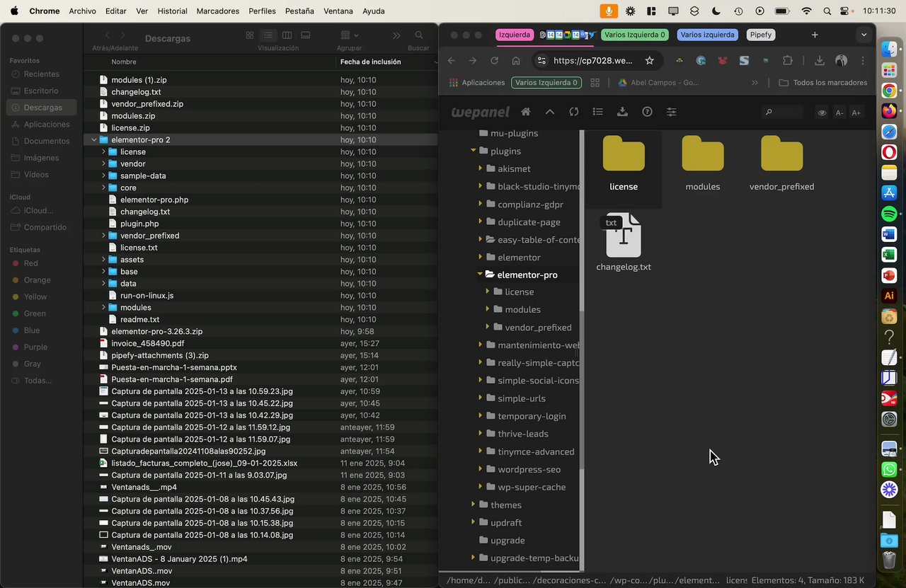Collapse the elementor-pro 2 folder in Finder
This screenshot has height=588, width=906.
[94, 140]
